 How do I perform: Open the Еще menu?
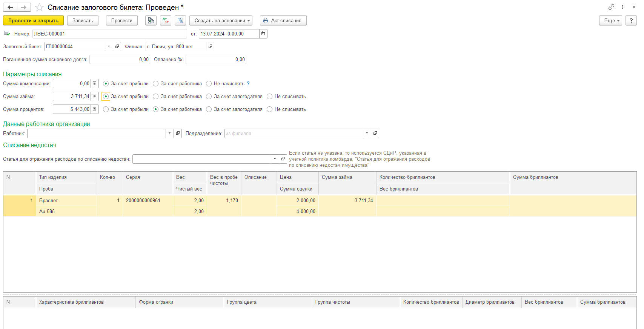point(610,20)
